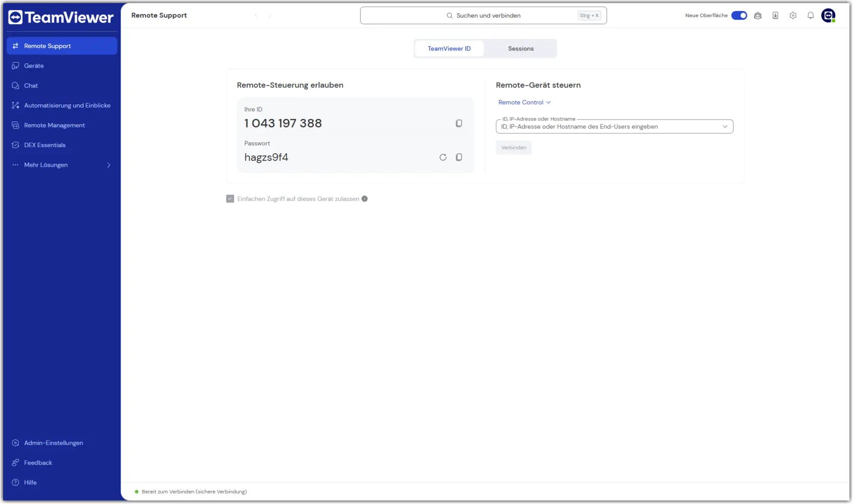Image resolution: width=853 pixels, height=504 pixels.
Task: Navigate back with the left arrow
Action: [x=256, y=16]
